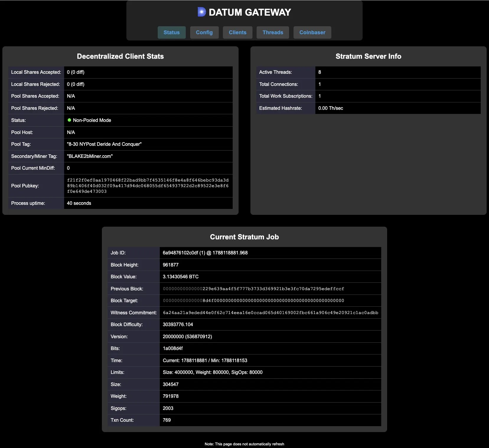Click the Non-Pooled Mode status text
This screenshot has height=448, width=489.
pos(92,120)
